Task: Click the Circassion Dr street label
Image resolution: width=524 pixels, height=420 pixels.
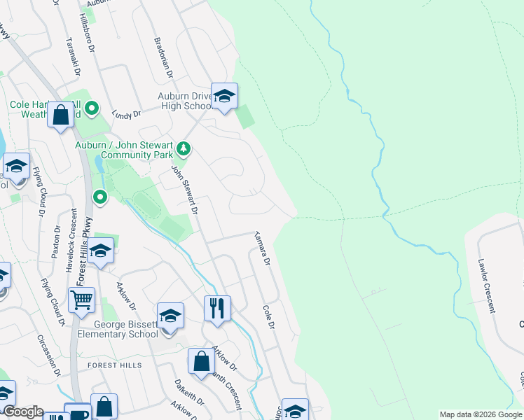Action: pyautogui.click(x=50, y=356)
